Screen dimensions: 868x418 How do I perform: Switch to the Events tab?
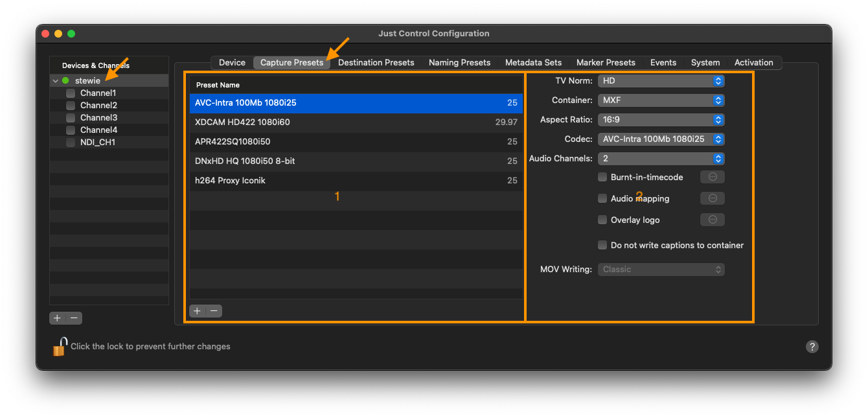[663, 63]
